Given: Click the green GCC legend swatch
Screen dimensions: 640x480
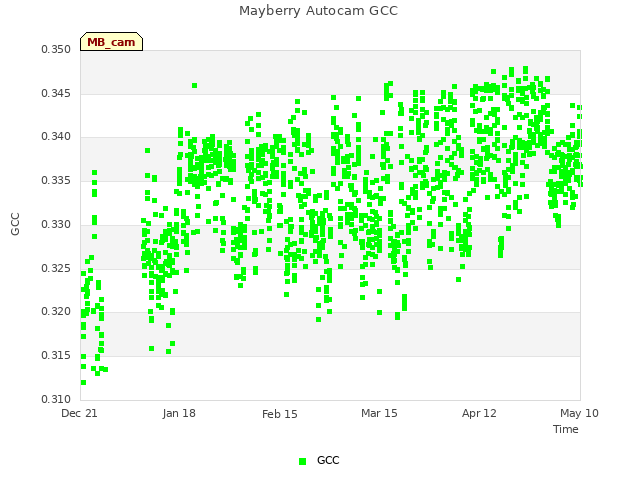Looking at the screenshot, I should [x=302, y=461].
